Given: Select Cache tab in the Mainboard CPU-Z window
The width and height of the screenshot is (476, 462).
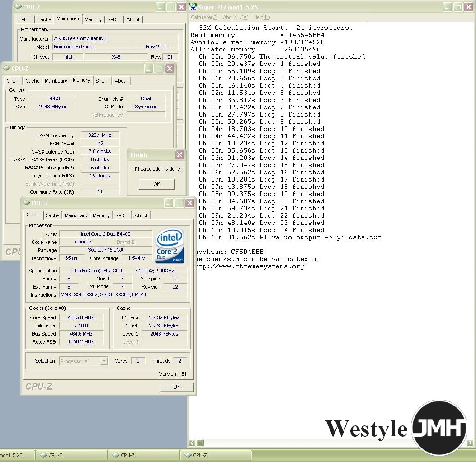Looking at the screenshot, I should (44, 19).
